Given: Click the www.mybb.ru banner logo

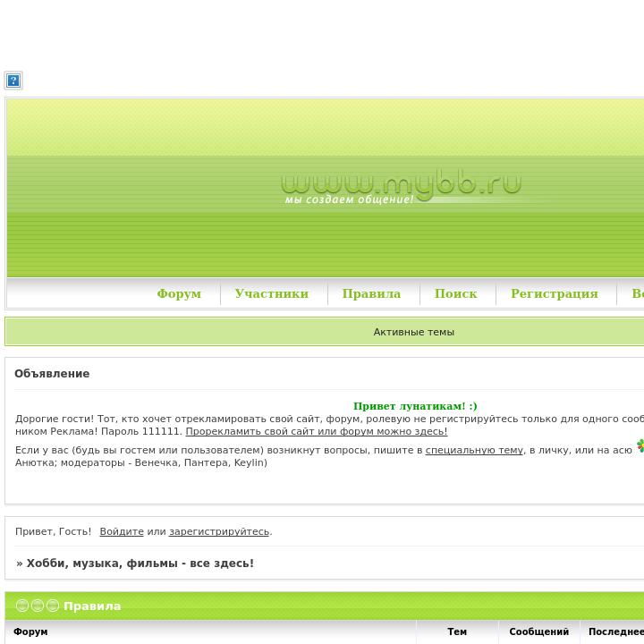Looking at the screenshot, I should pyautogui.click(x=402, y=187).
